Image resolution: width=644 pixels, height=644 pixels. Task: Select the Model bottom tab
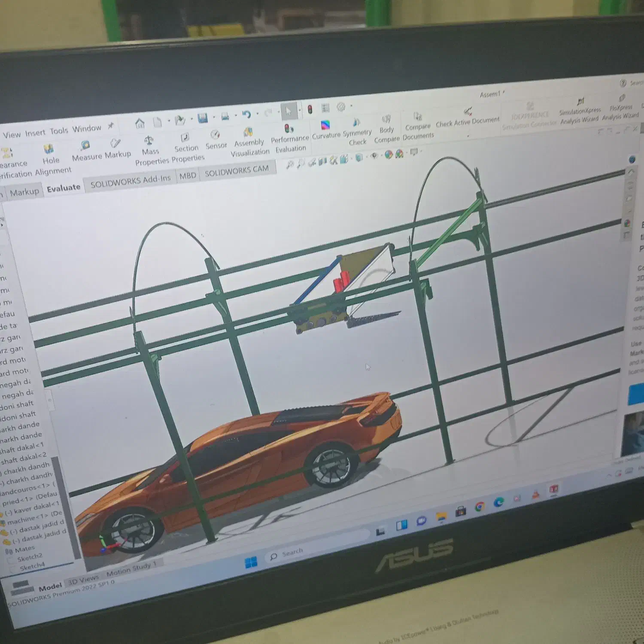pyautogui.click(x=50, y=587)
